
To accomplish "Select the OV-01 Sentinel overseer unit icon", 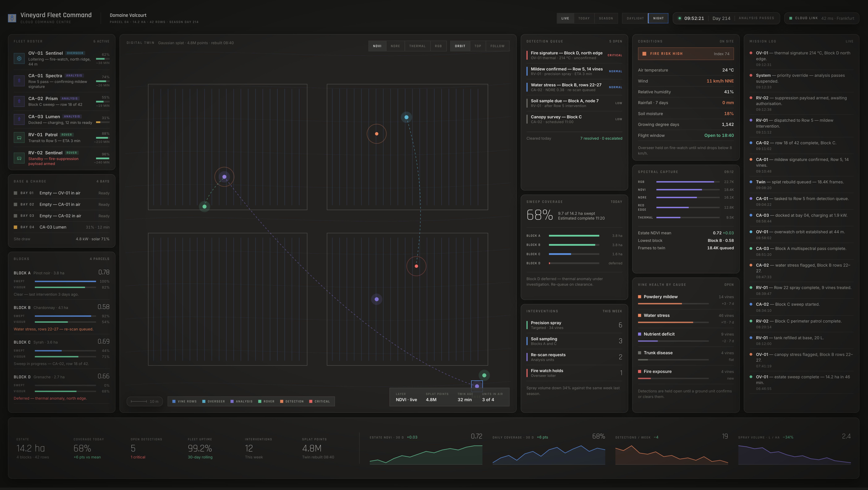I will click(x=19, y=58).
